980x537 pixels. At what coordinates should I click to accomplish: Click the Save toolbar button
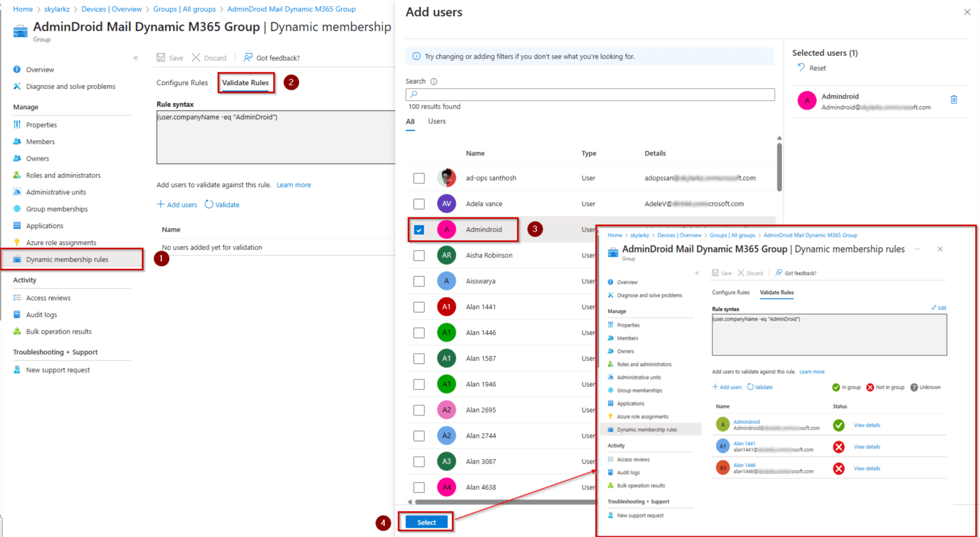pyautogui.click(x=170, y=58)
